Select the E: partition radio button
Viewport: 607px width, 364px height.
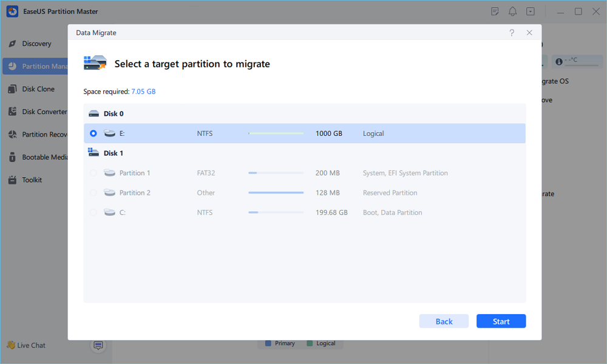(x=93, y=133)
